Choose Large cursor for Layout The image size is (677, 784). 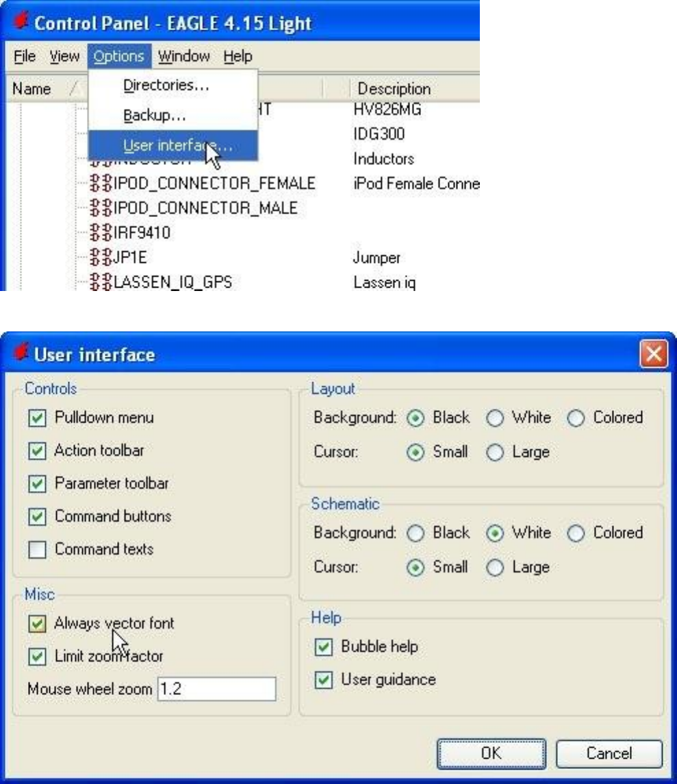coord(495,453)
